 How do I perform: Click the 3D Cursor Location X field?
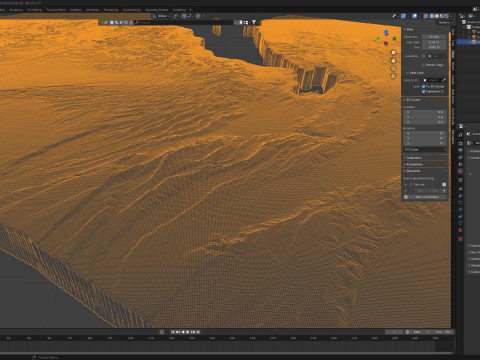coord(425,112)
